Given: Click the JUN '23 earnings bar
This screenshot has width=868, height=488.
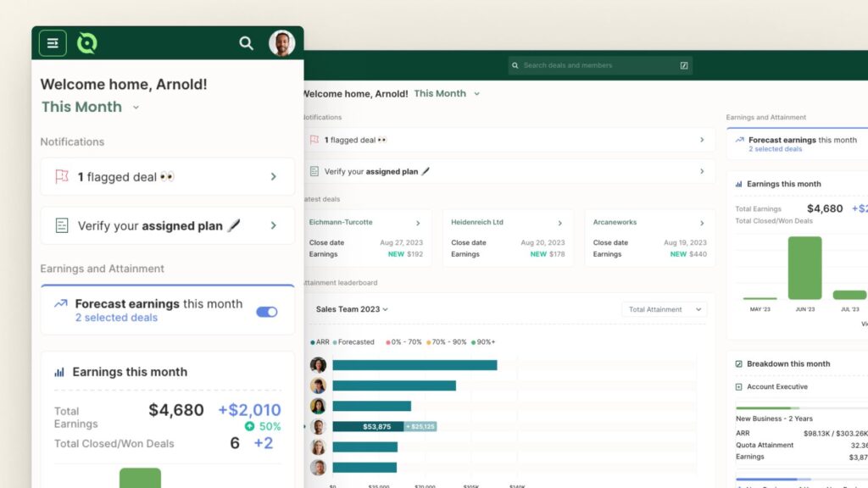Looking at the screenshot, I should click(805, 268).
